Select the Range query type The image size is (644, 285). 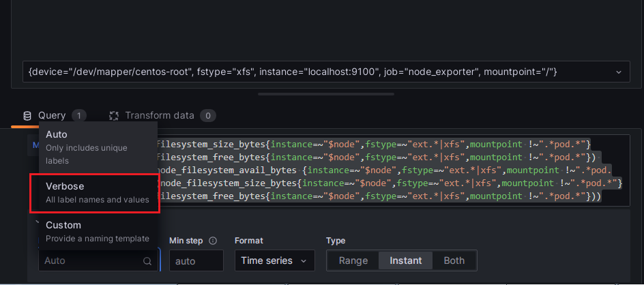point(353,260)
